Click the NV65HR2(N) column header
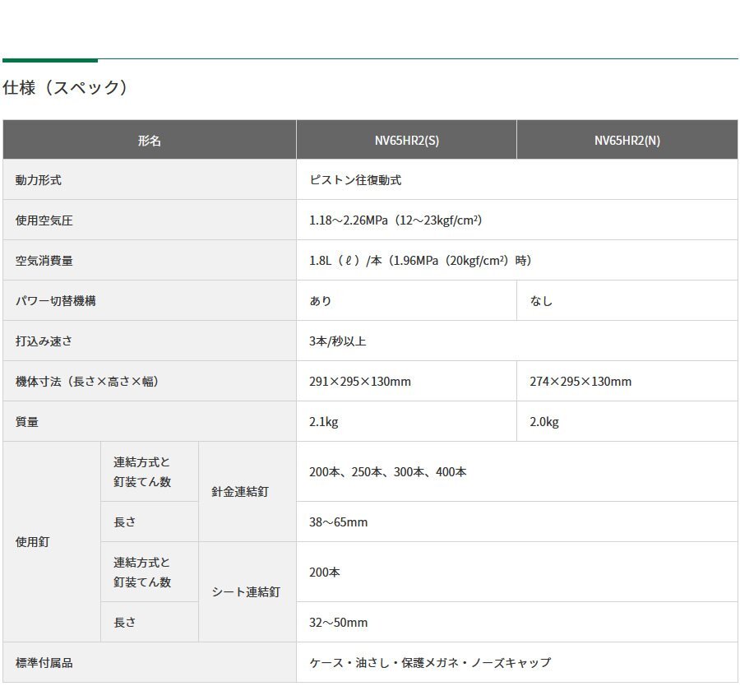The image size is (740, 700). click(627, 140)
